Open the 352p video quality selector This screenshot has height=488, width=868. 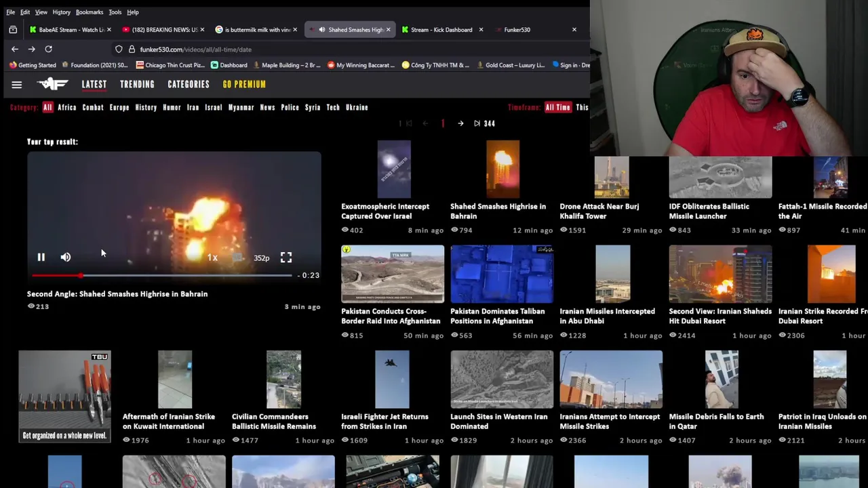[261, 258]
